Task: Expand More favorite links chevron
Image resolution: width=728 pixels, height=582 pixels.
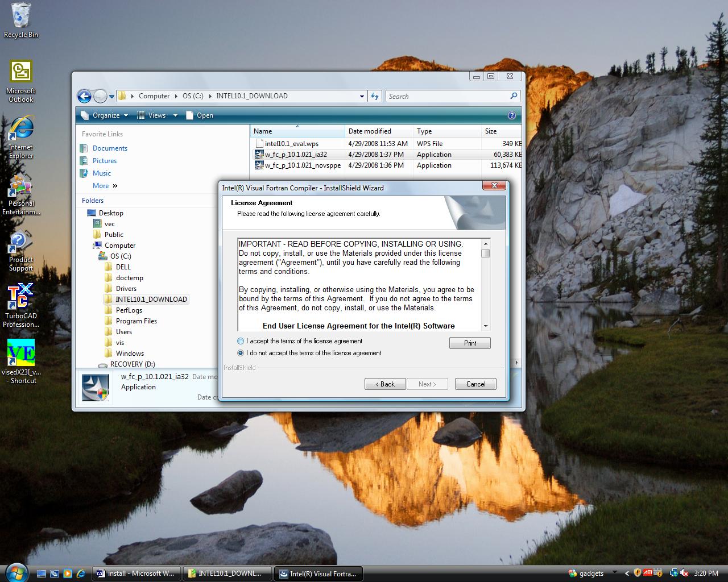Action: coord(115,186)
